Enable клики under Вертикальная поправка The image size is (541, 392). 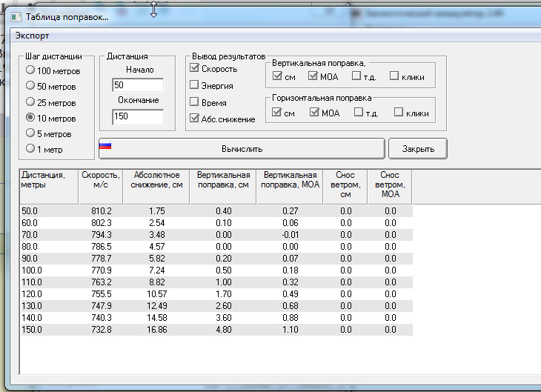394,76
